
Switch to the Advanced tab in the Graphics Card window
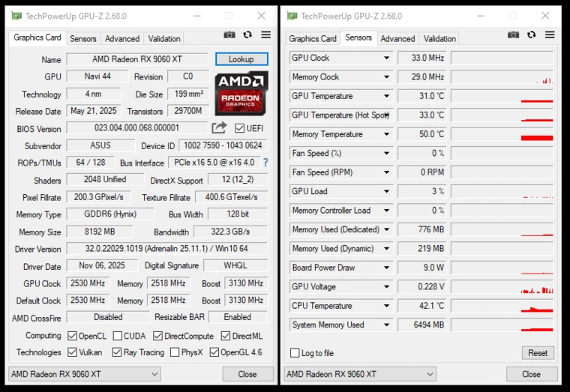pyautogui.click(x=121, y=38)
